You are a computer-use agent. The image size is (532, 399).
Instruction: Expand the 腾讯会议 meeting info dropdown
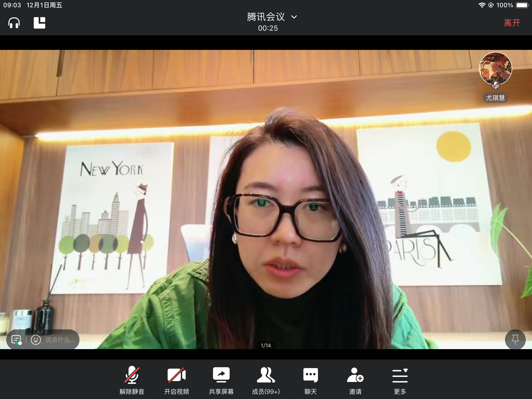(266, 17)
